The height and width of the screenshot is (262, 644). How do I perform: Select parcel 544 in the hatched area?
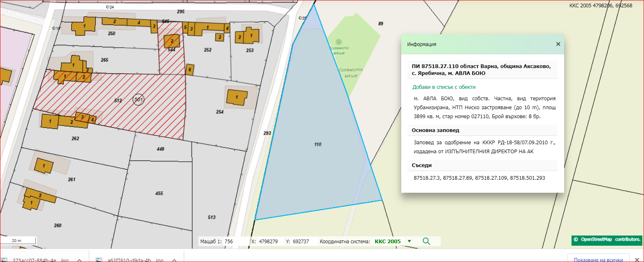coord(171,50)
